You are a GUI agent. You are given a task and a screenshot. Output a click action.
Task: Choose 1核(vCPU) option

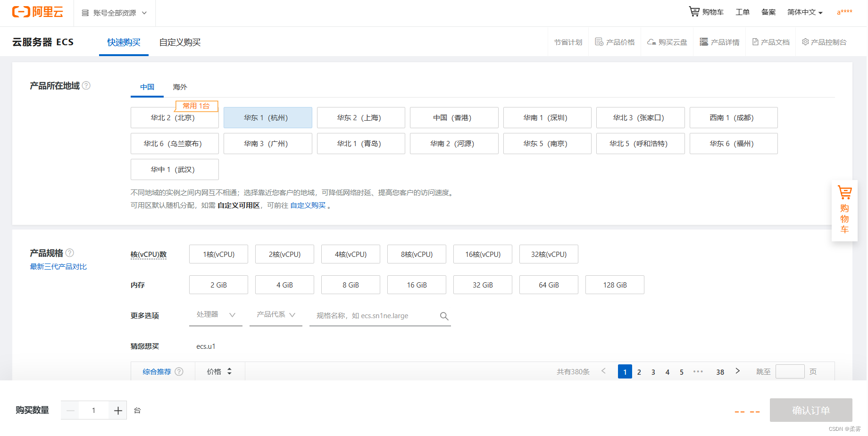[x=218, y=254]
